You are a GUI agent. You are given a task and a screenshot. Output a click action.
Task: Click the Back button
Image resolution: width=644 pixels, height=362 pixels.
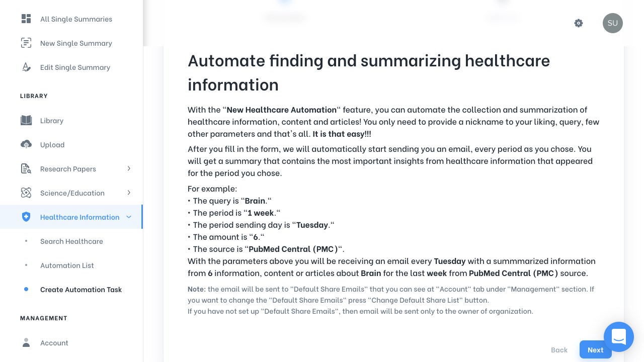pos(559,350)
